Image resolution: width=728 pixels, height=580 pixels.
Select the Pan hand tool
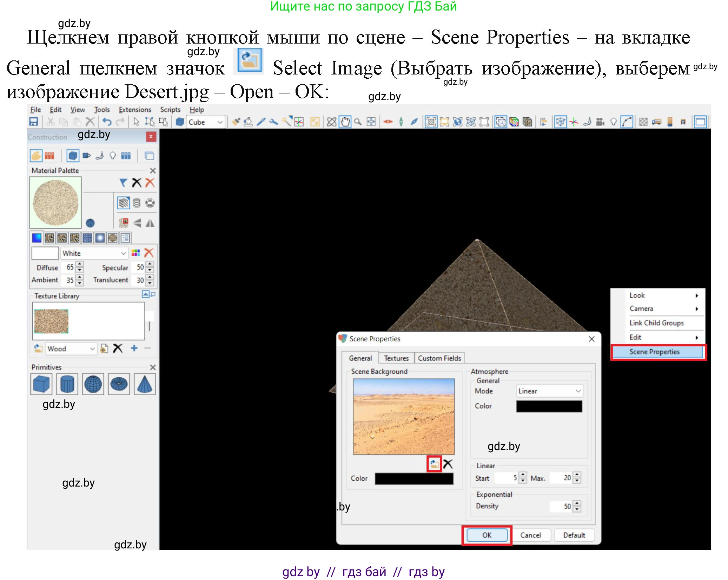pos(345,122)
